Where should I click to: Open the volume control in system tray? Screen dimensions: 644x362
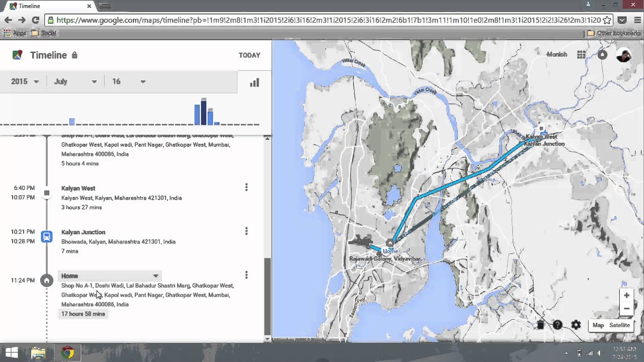coord(599,353)
